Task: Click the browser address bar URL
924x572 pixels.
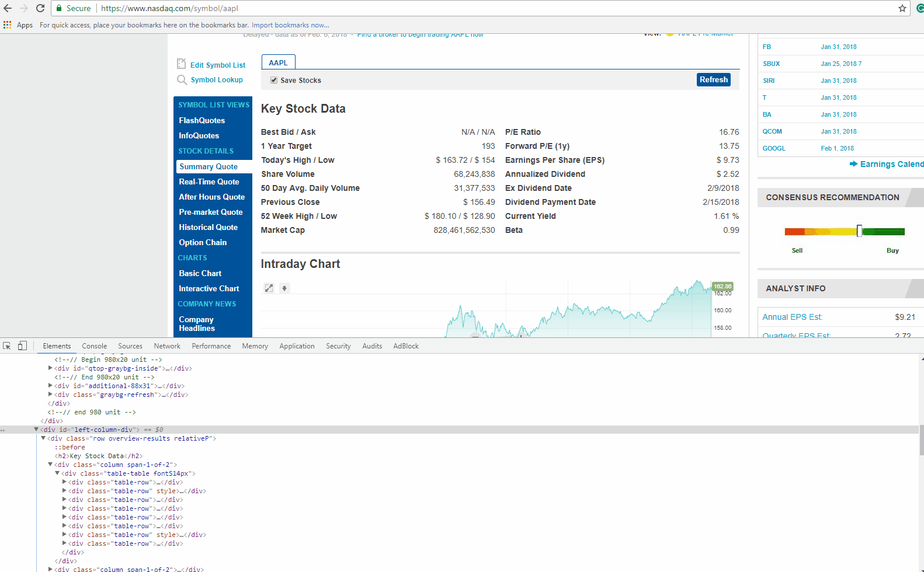Action: [x=170, y=8]
